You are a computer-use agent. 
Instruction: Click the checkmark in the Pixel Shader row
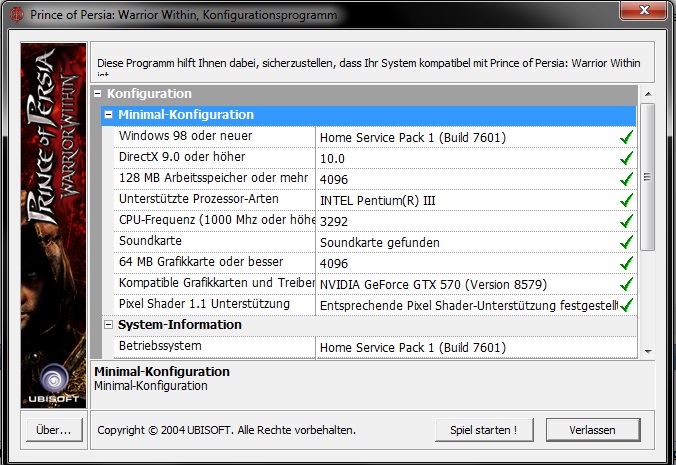tap(626, 305)
